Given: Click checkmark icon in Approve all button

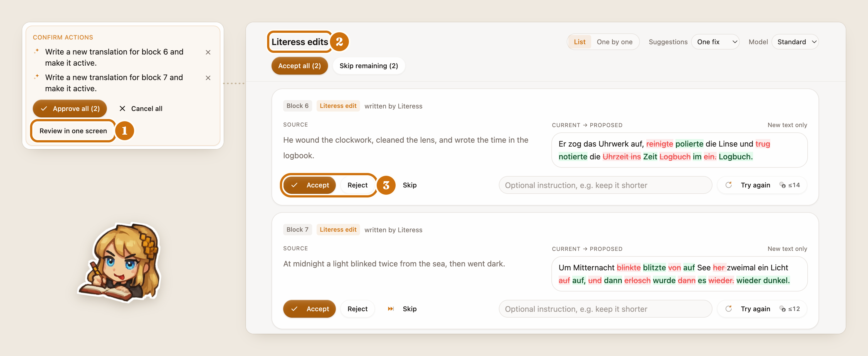Looking at the screenshot, I should point(44,108).
